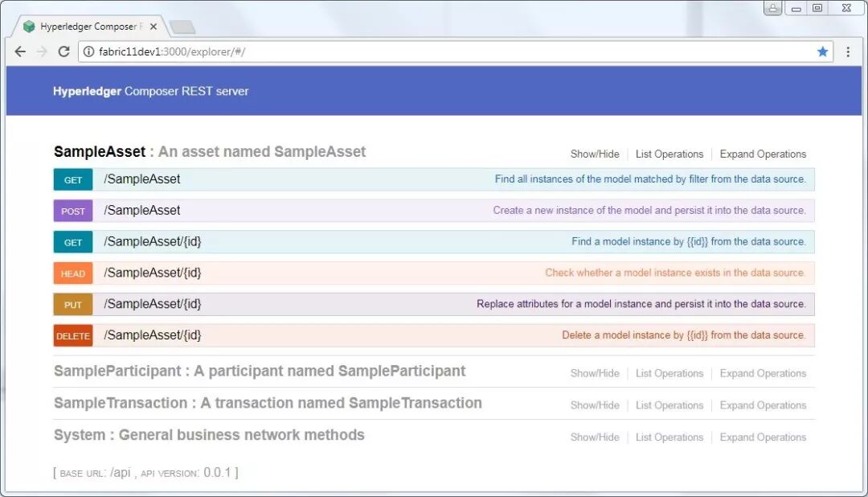Viewport: 868px width, 497px height.
Task: Click List Operations for SampleParticipant
Action: tap(669, 373)
